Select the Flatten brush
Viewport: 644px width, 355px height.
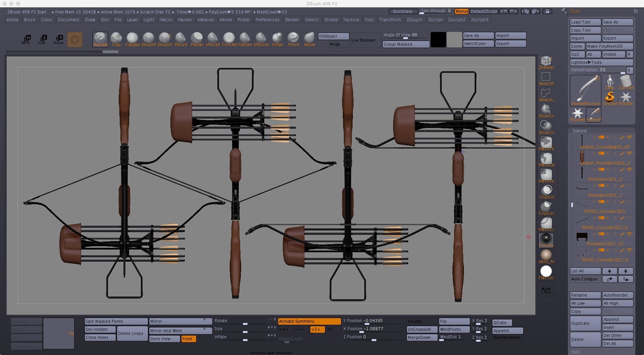[245, 40]
